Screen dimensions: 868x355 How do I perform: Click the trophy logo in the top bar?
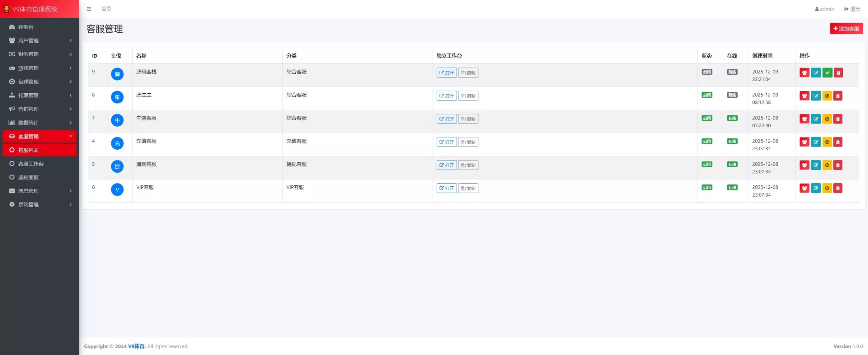[6, 9]
